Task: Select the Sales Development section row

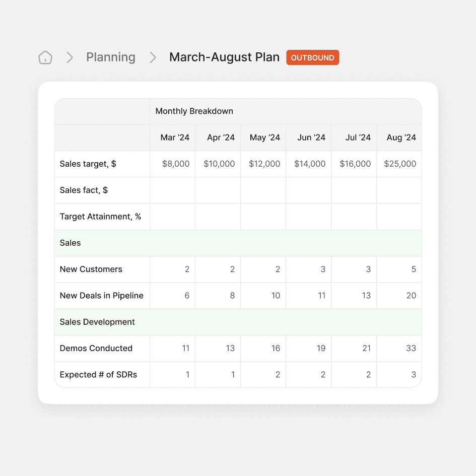Action: click(97, 322)
